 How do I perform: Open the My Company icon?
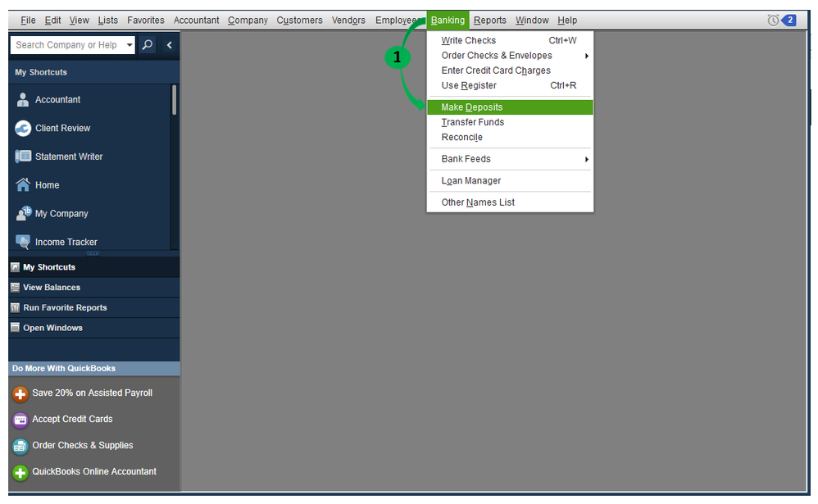pos(24,213)
